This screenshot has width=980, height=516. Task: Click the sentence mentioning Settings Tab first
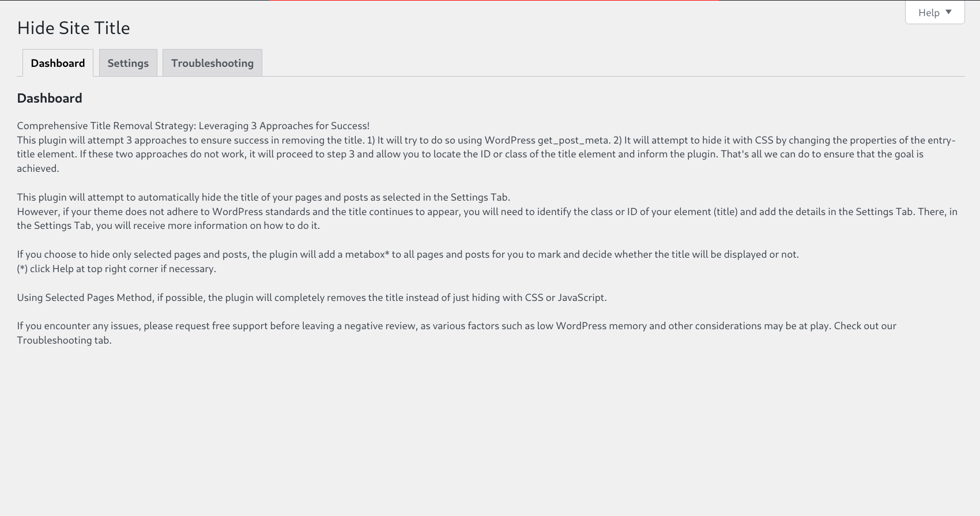pyautogui.click(x=263, y=197)
